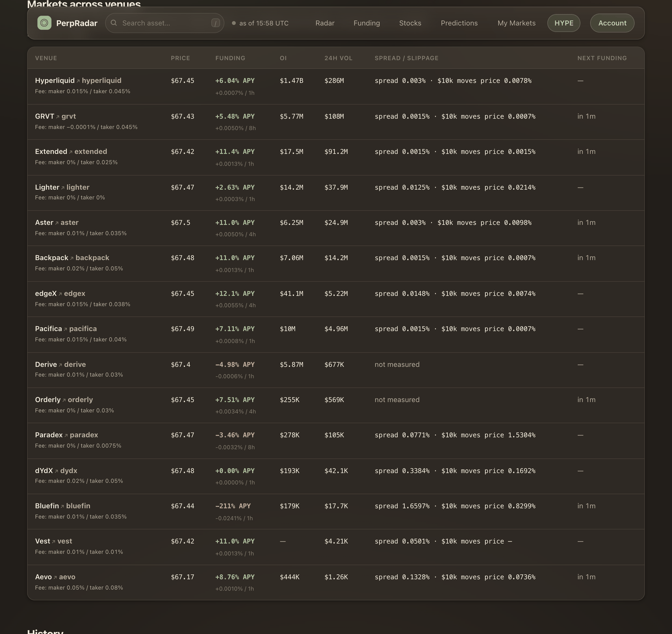Screen dimensions: 672x634
Task: Open edgeX external link arrow
Action: coord(60,294)
